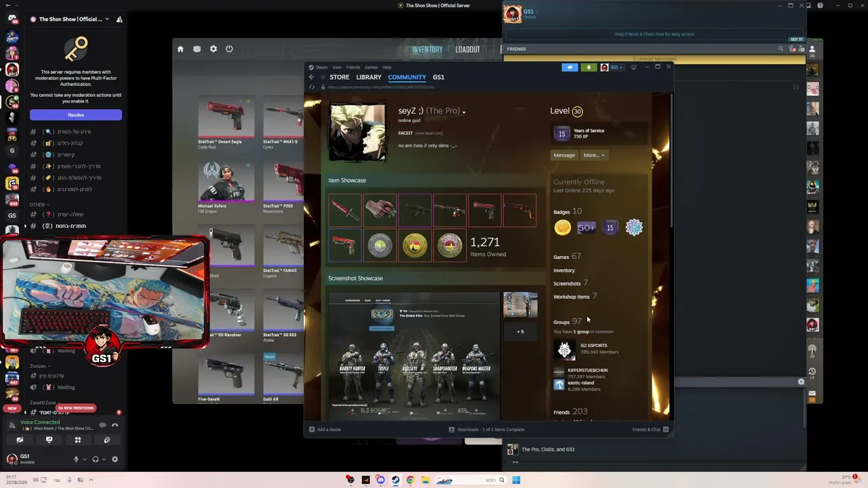The width and height of the screenshot is (868, 488).
Task: Reload the Steam community page
Action: point(312,87)
